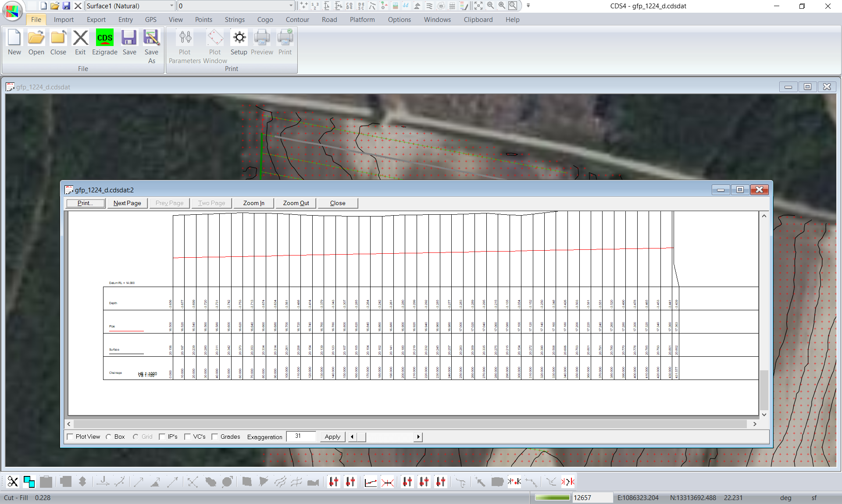842x504 pixels.
Task: Expand the Surface1 (Natural) dropdown
Action: tap(171, 6)
